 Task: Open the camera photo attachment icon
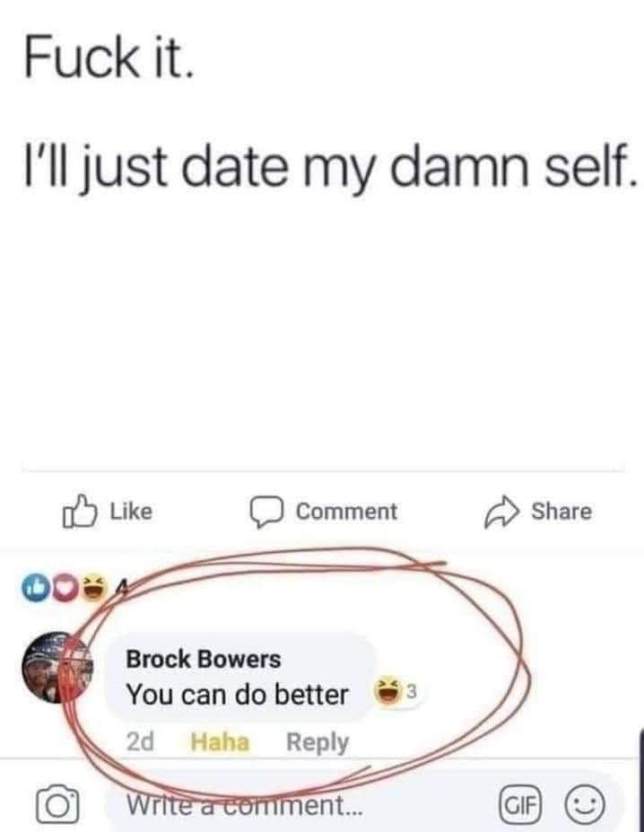[x=57, y=803]
